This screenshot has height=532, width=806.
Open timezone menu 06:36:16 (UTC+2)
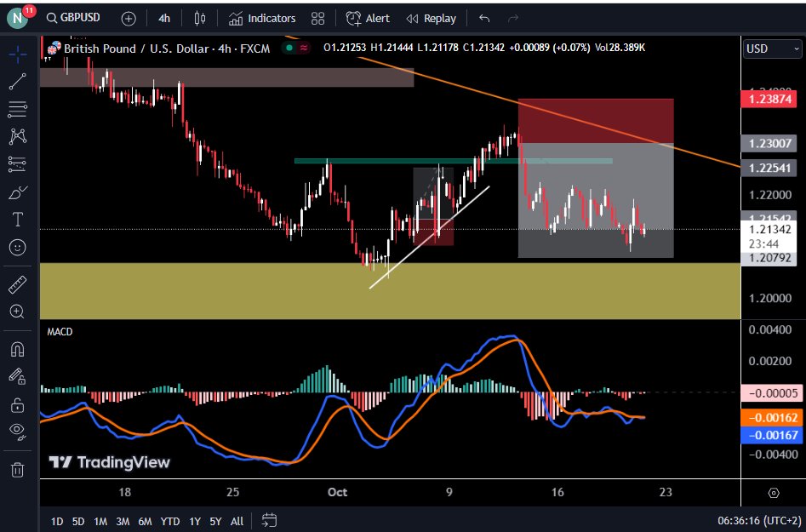(761, 521)
